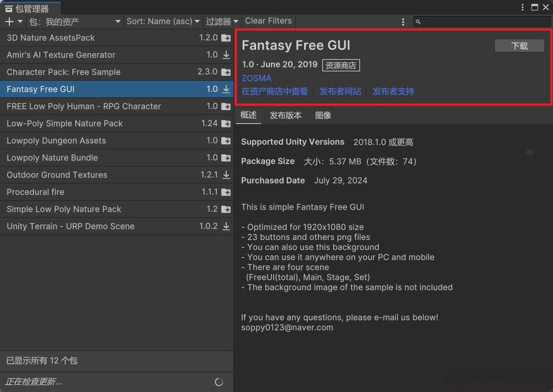Open the toolbar three-dot options menu

click(403, 22)
